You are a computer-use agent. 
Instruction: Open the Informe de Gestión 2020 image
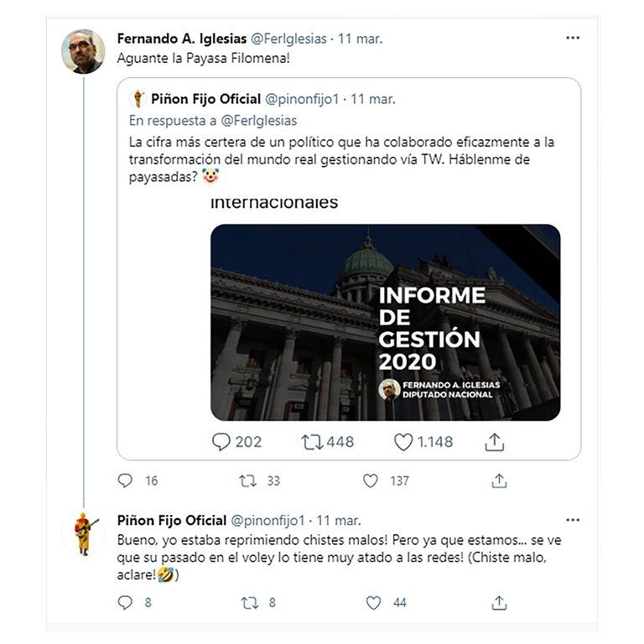(x=385, y=322)
